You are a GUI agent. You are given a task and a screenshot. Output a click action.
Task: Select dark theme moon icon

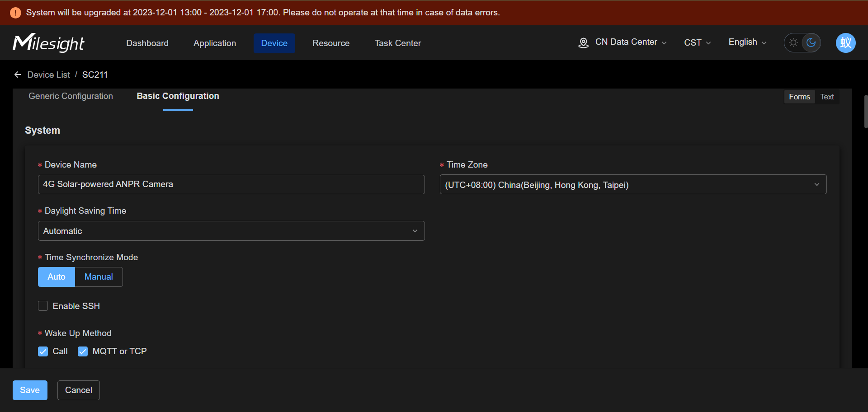[x=811, y=42]
